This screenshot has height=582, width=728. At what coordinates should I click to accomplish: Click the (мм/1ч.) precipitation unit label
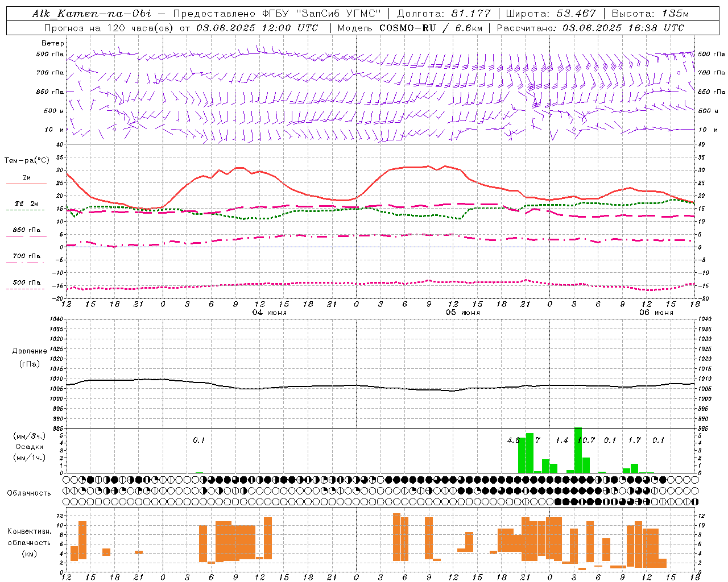pyautogui.click(x=30, y=458)
